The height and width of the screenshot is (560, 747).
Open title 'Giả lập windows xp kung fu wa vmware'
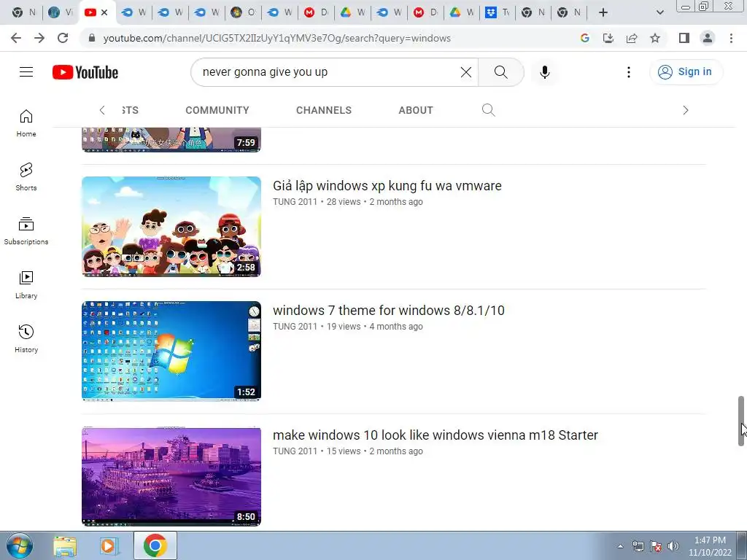(387, 186)
